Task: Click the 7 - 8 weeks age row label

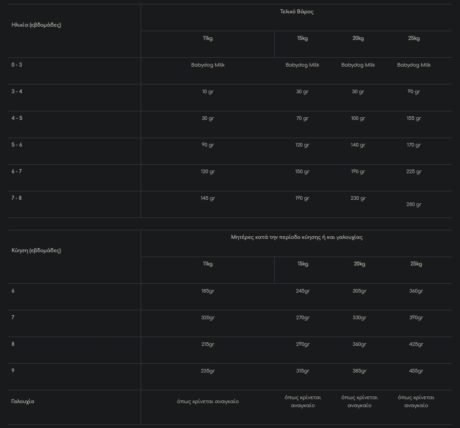Action: coord(17,198)
